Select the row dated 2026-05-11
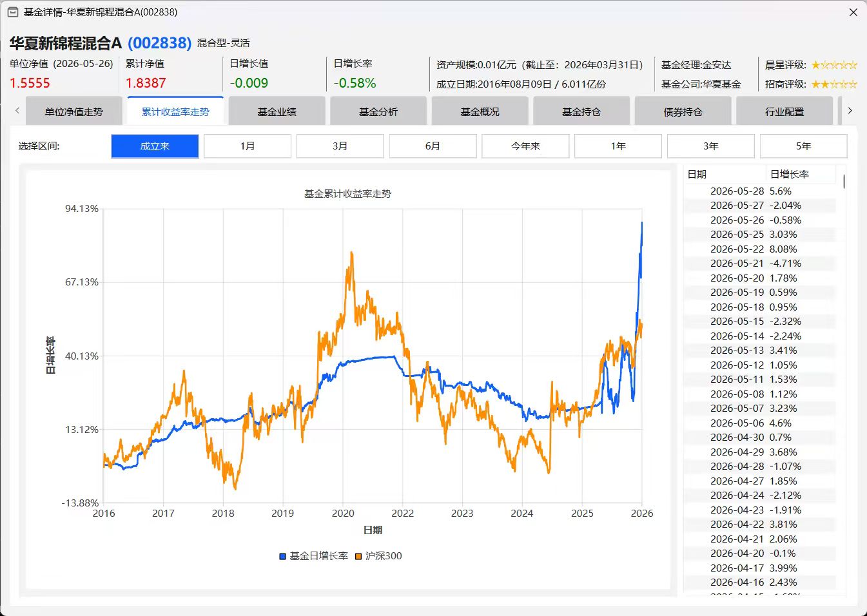This screenshot has width=867, height=616. pyautogui.click(x=760, y=380)
